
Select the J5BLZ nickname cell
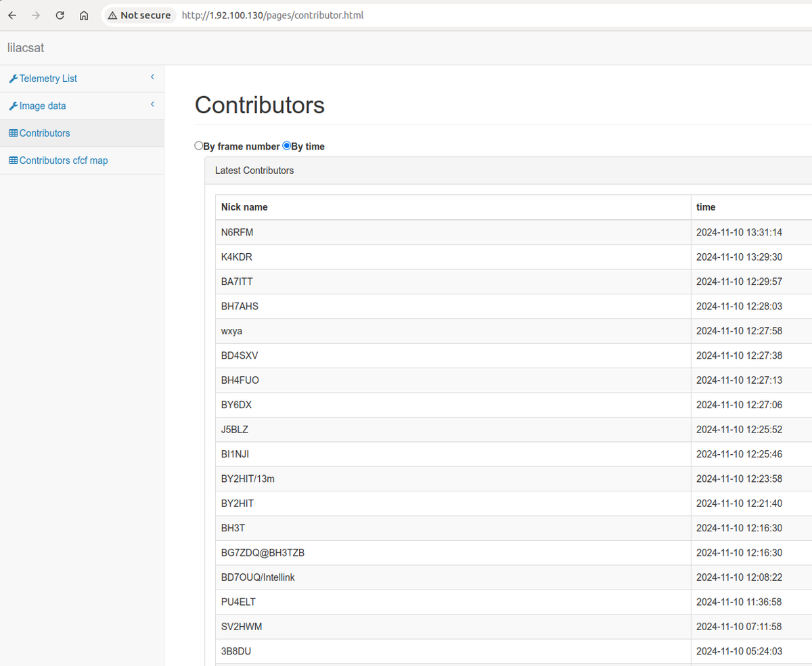[x=453, y=429]
